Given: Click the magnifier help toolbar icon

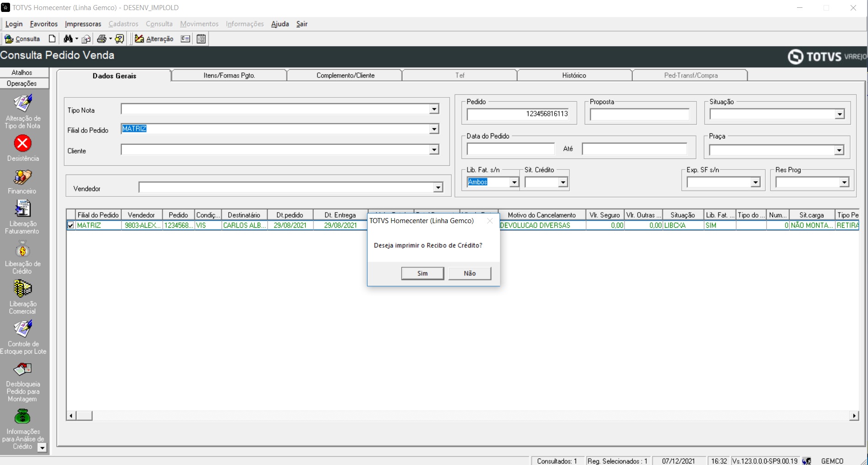Looking at the screenshot, I should [120, 39].
